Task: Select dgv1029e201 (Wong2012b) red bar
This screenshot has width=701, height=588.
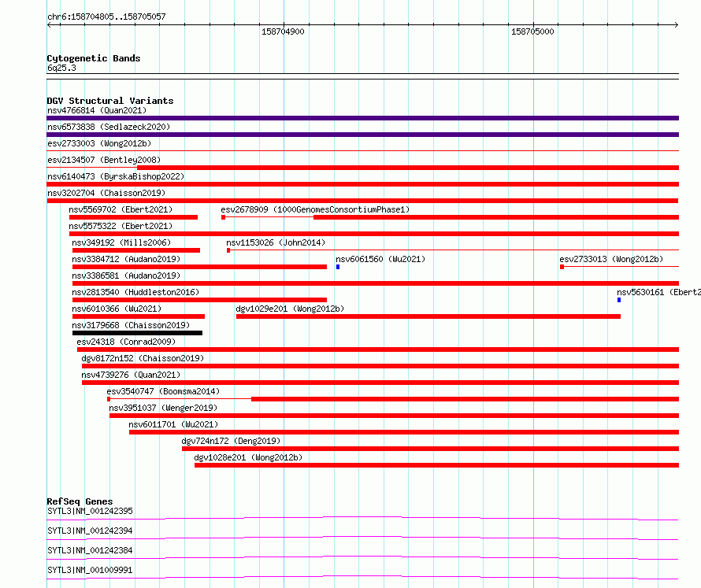Action: click(x=428, y=316)
